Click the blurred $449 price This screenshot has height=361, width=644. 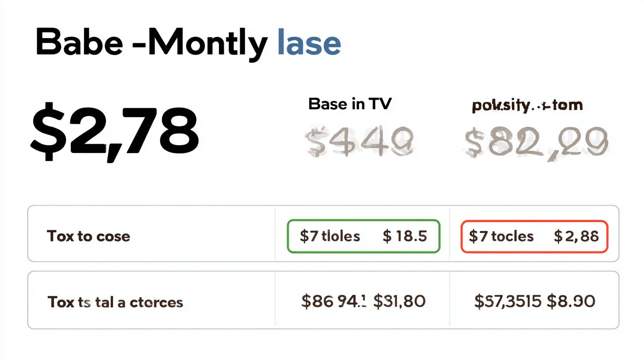(x=360, y=141)
